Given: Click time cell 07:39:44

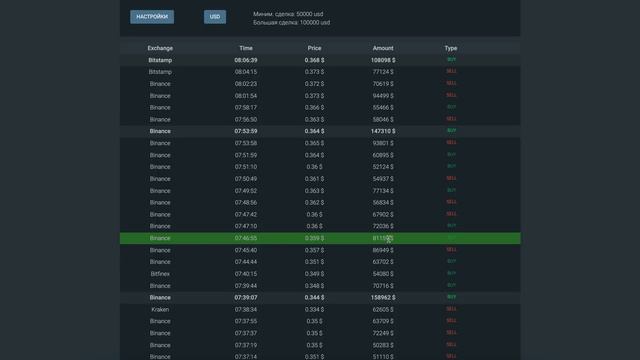Looking at the screenshot, I should (246, 286).
